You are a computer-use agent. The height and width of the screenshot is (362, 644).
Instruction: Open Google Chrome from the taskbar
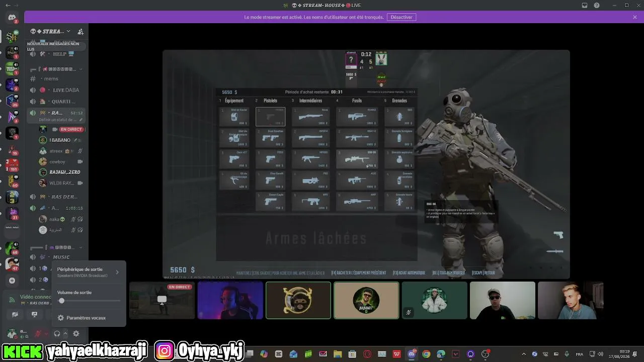[x=426, y=354]
